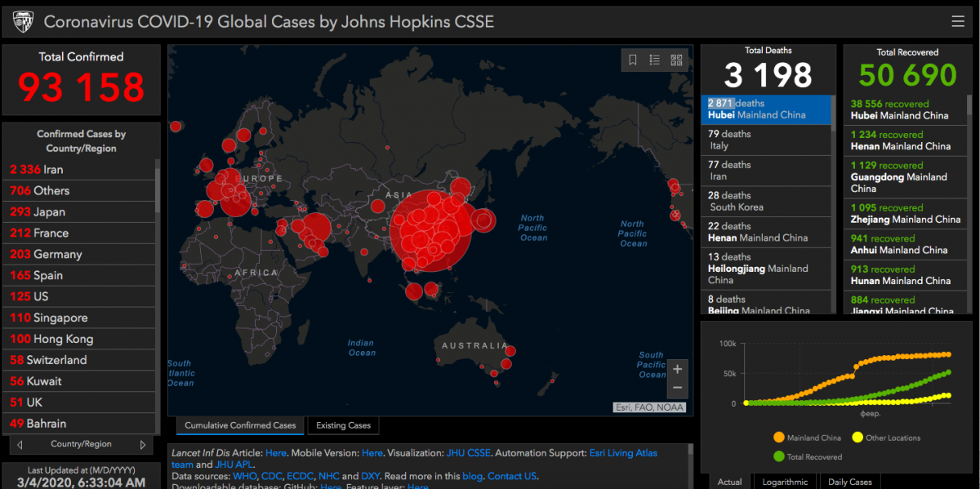This screenshot has width=980, height=489.
Task: Select 51 UK in country list
Action: [x=78, y=402]
